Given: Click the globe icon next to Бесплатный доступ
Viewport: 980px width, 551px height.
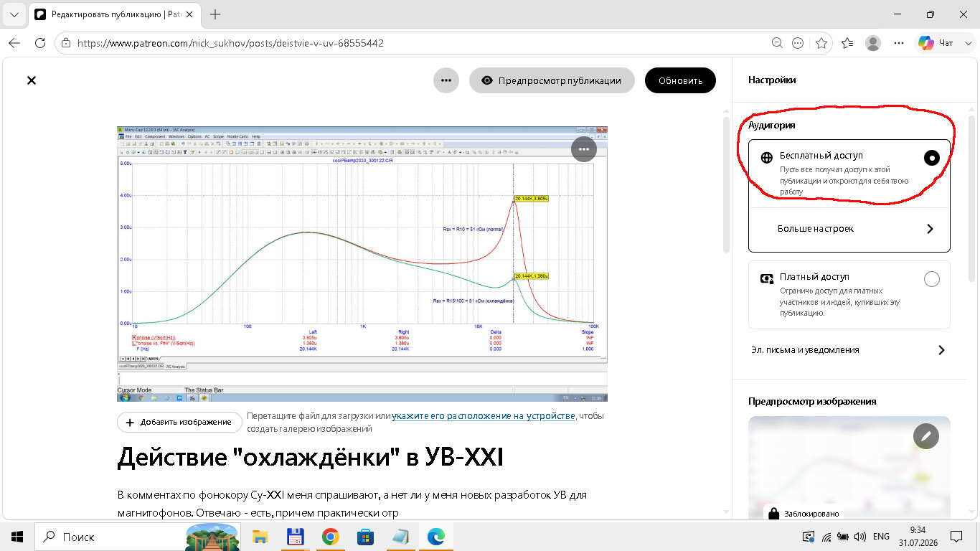Looking at the screenshot, I should pyautogui.click(x=766, y=157).
